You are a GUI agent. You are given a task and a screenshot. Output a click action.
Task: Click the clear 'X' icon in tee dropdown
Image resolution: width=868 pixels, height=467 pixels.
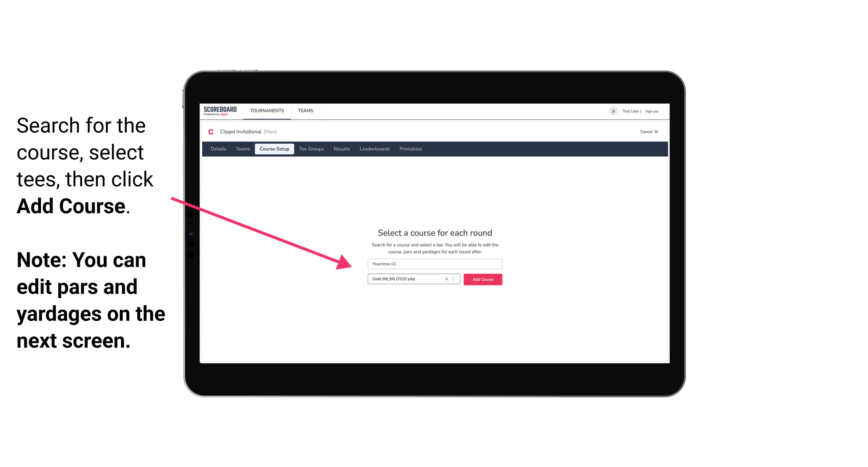[446, 279]
